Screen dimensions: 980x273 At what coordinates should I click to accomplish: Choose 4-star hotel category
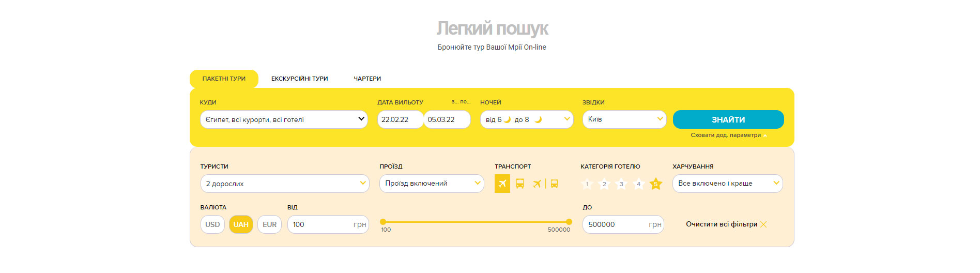(639, 184)
